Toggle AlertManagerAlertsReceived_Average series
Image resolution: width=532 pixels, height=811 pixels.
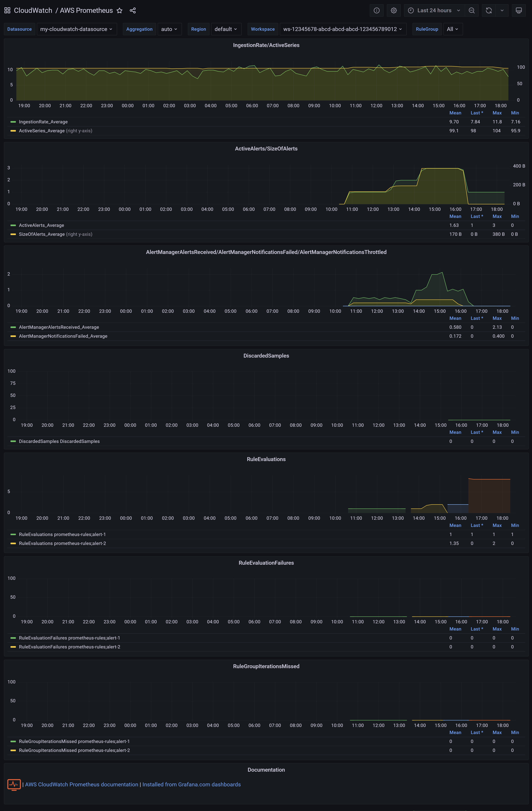(59, 327)
